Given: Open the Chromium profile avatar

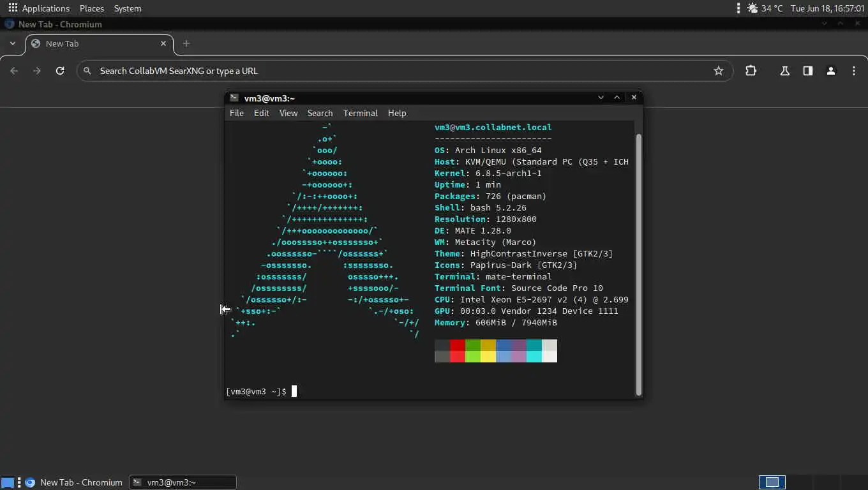Looking at the screenshot, I should coord(831,71).
